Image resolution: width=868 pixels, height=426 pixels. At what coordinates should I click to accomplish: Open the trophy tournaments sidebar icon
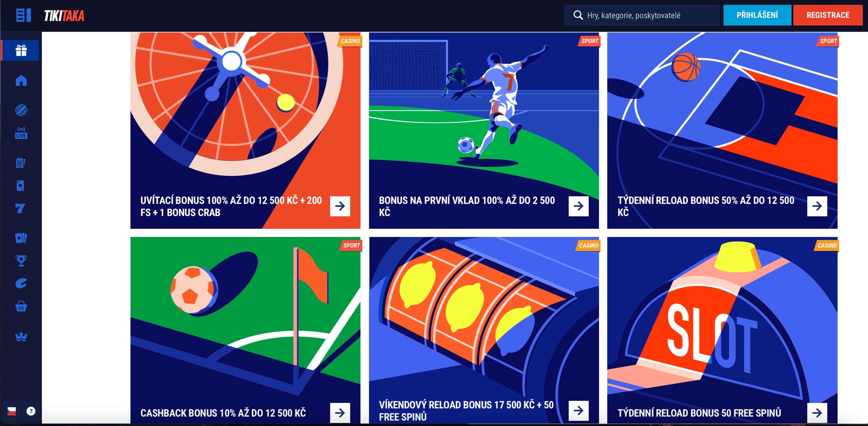21,261
